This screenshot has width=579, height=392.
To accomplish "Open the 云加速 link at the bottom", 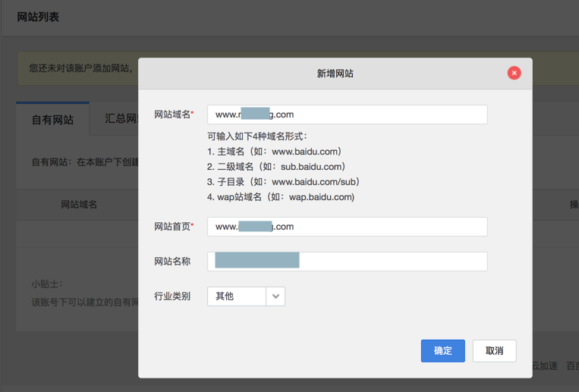I will (x=545, y=366).
